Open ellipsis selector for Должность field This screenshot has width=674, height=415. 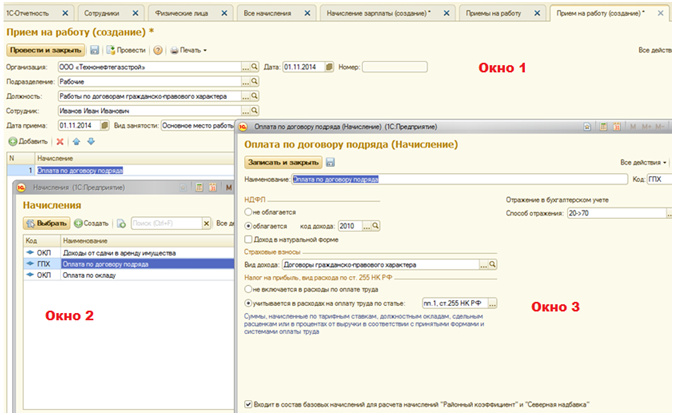click(245, 96)
